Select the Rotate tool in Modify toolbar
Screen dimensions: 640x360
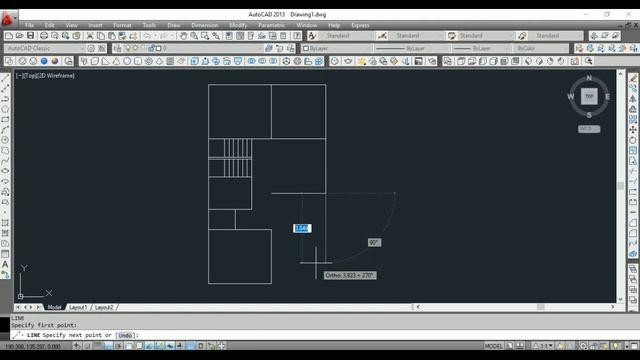(x=633, y=140)
